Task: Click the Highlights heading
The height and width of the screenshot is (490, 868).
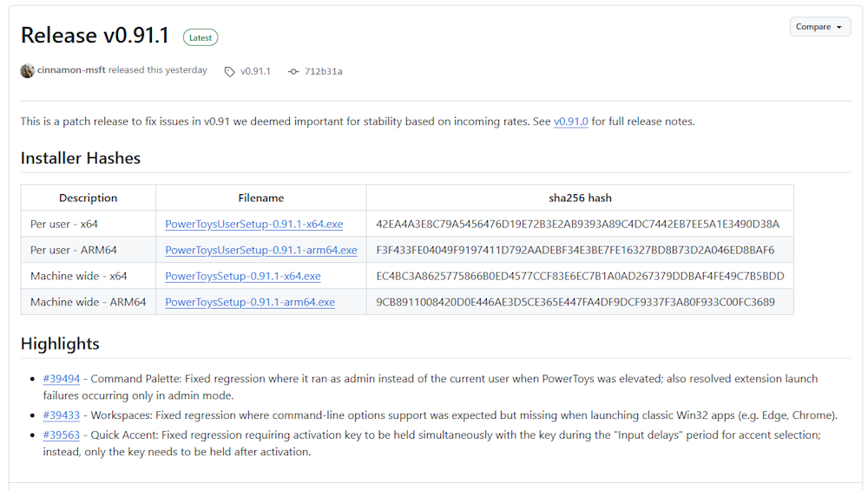Action: [x=60, y=343]
